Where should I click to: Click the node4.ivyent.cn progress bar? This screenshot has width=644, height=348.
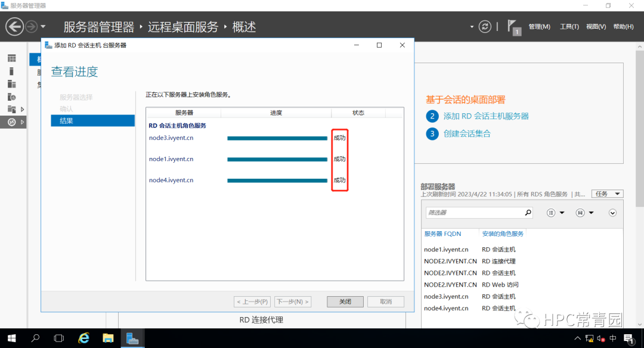pos(277,181)
